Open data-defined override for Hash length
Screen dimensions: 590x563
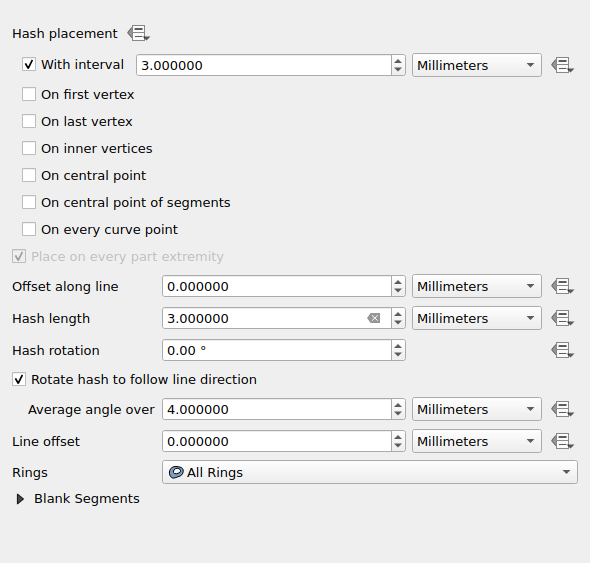562,318
